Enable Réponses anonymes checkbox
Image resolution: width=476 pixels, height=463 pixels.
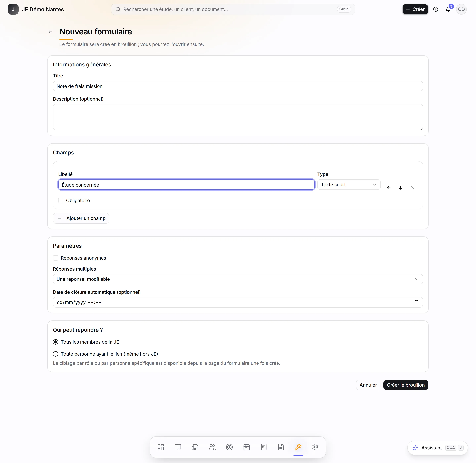coord(55,258)
